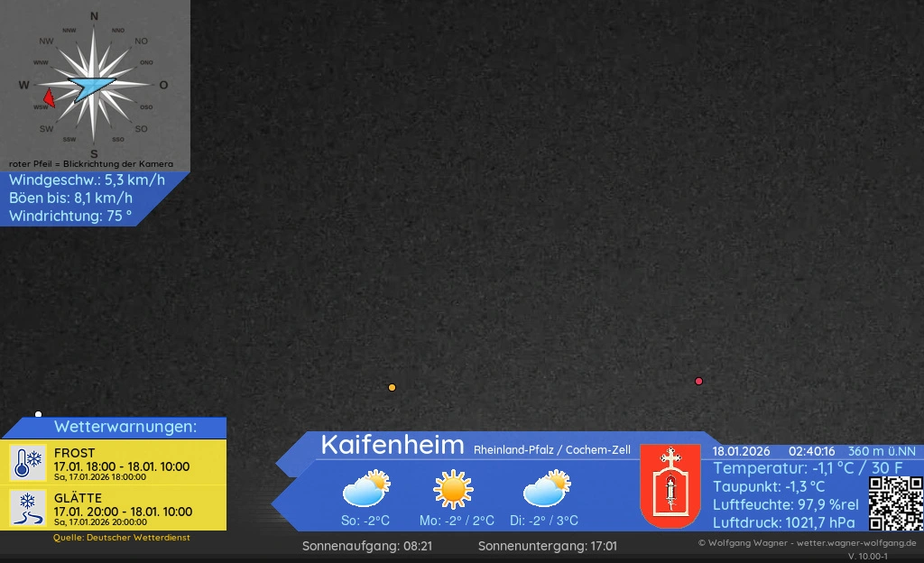Screen dimensions: 924x563
Task: Click the red light dot in image
Action: point(698,381)
